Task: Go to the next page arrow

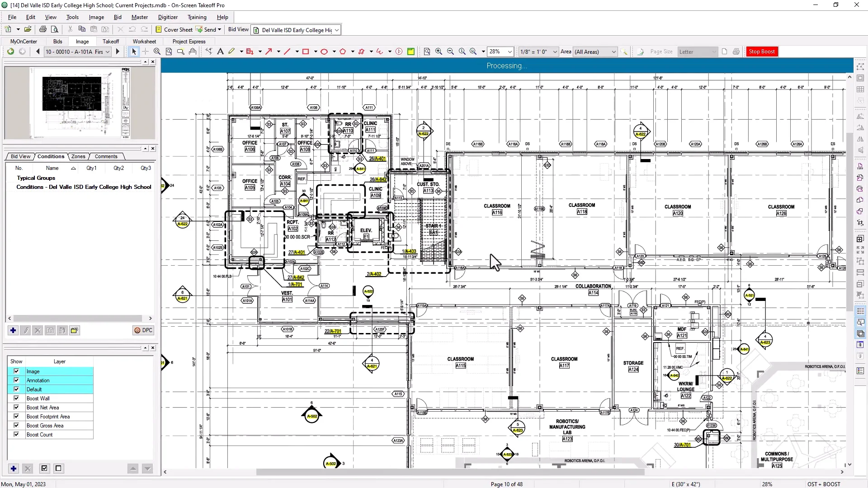Action: point(118,52)
